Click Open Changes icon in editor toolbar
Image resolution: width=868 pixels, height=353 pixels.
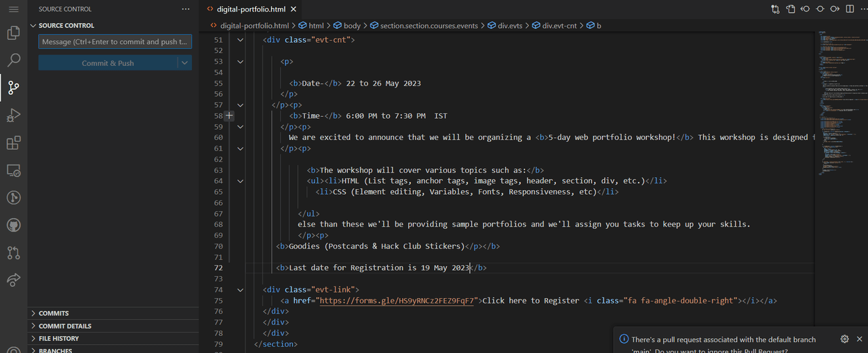(775, 10)
